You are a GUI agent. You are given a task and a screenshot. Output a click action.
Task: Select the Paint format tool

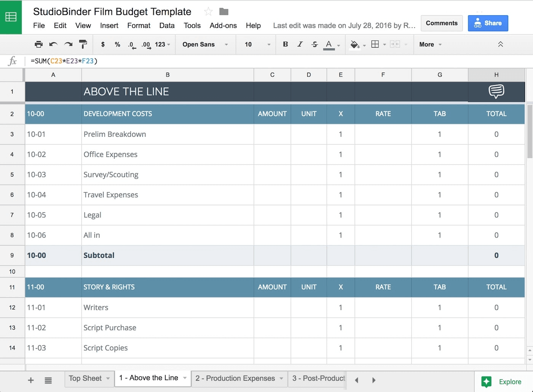(x=83, y=44)
